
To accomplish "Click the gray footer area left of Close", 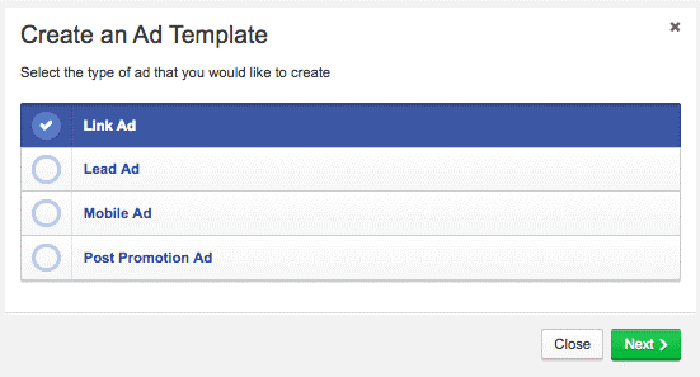I will coord(268,344).
